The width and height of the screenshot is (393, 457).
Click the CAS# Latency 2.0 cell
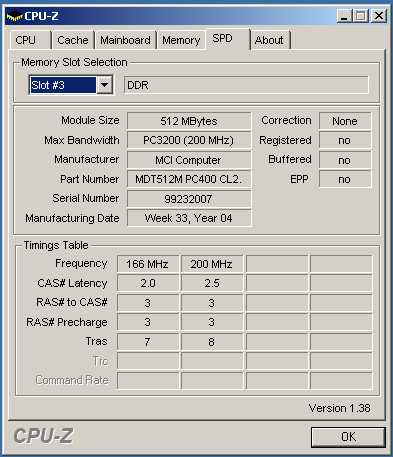pos(147,283)
